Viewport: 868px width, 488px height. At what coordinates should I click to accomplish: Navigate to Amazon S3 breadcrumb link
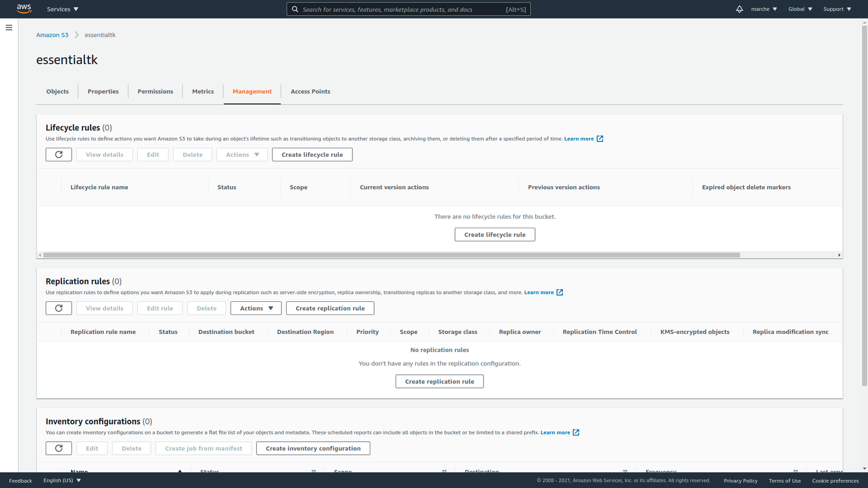click(52, 35)
